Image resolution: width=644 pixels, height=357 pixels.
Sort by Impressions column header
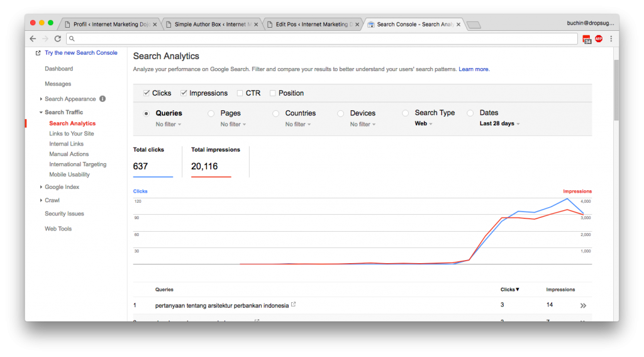(x=560, y=290)
